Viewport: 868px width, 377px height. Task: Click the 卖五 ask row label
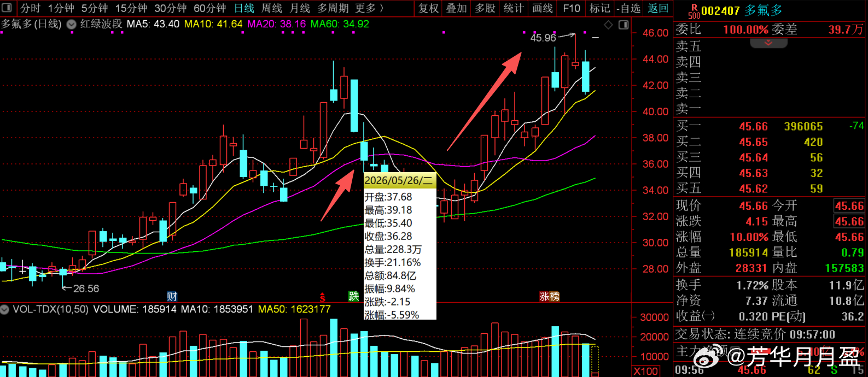pos(688,46)
